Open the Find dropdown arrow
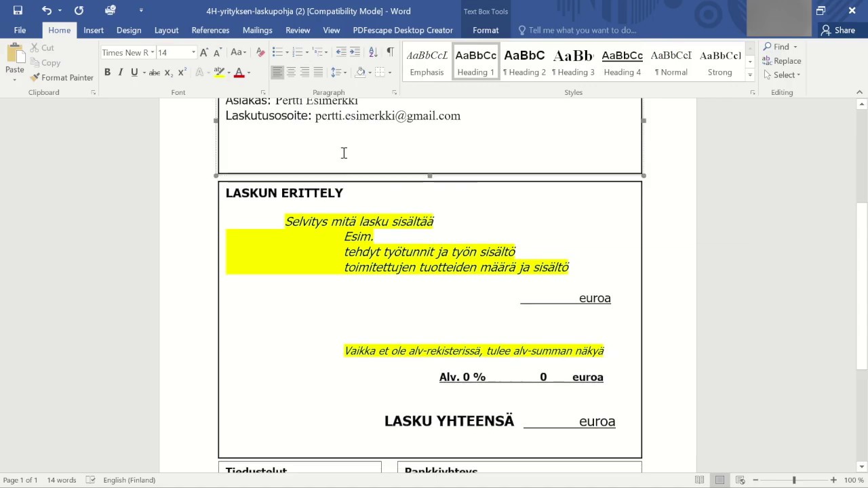The width and height of the screenshot is (868, 488). 795,47
